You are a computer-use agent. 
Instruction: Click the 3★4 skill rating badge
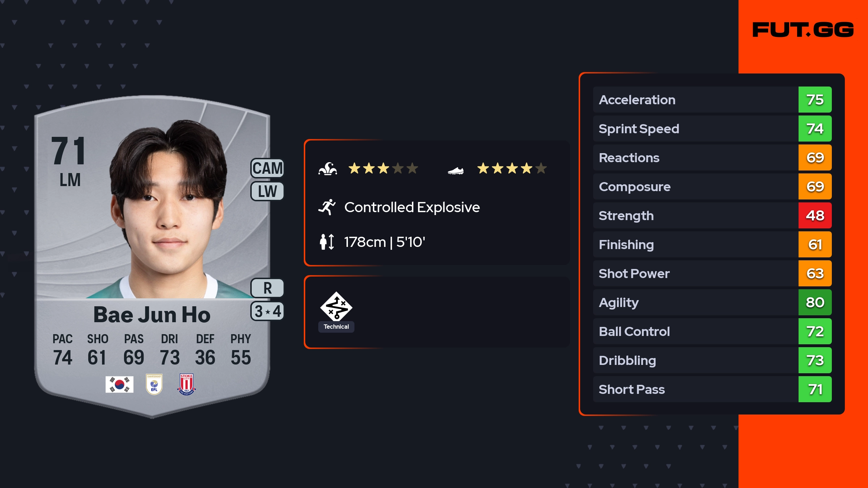(267, 311)
